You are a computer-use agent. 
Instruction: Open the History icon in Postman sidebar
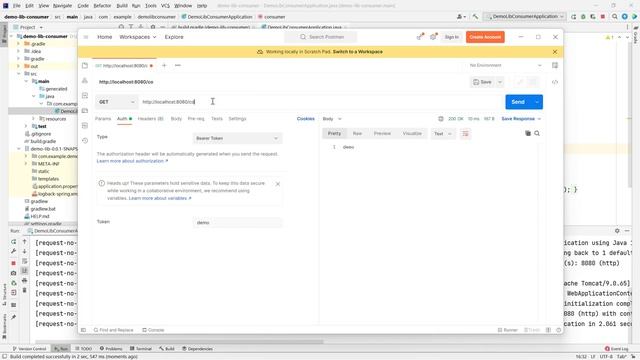click(85, 141)
